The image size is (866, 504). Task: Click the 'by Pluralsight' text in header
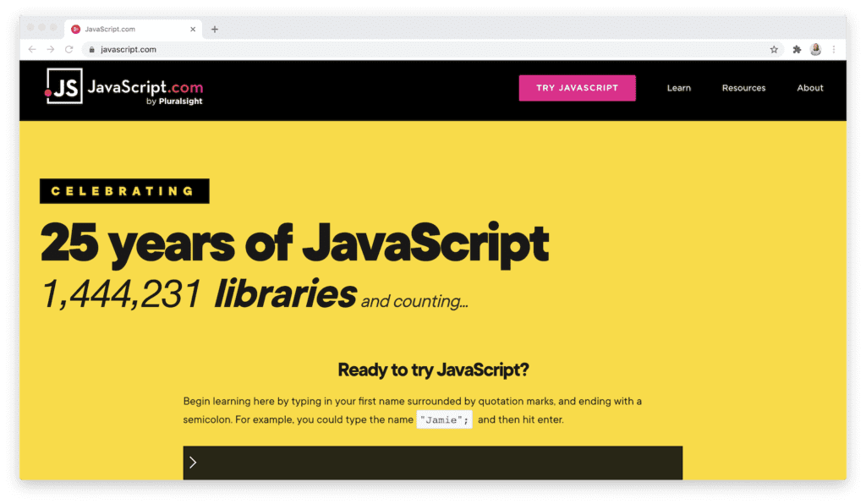pyautogui.click(x=174, y=101)
